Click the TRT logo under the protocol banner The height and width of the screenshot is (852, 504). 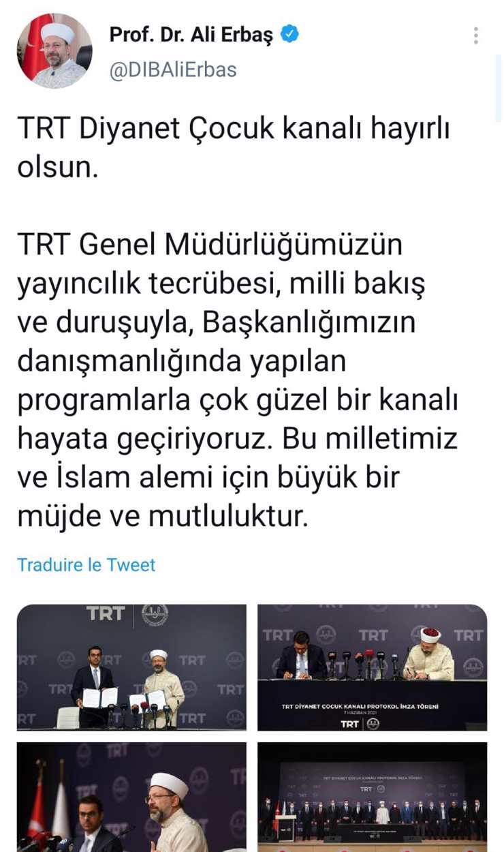pos(350,723)
